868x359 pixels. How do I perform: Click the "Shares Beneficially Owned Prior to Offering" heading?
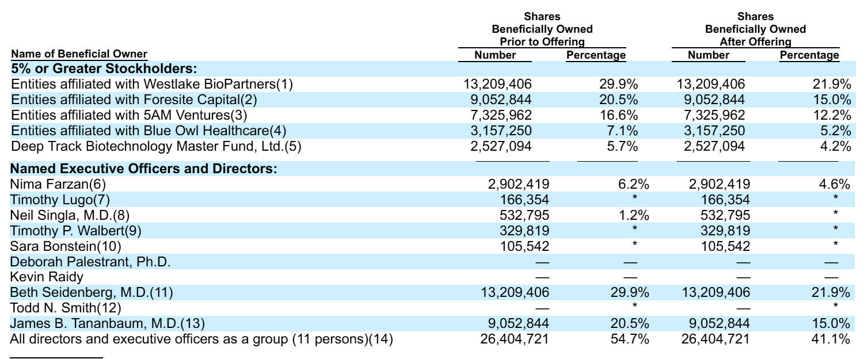(x=542, y=29)
